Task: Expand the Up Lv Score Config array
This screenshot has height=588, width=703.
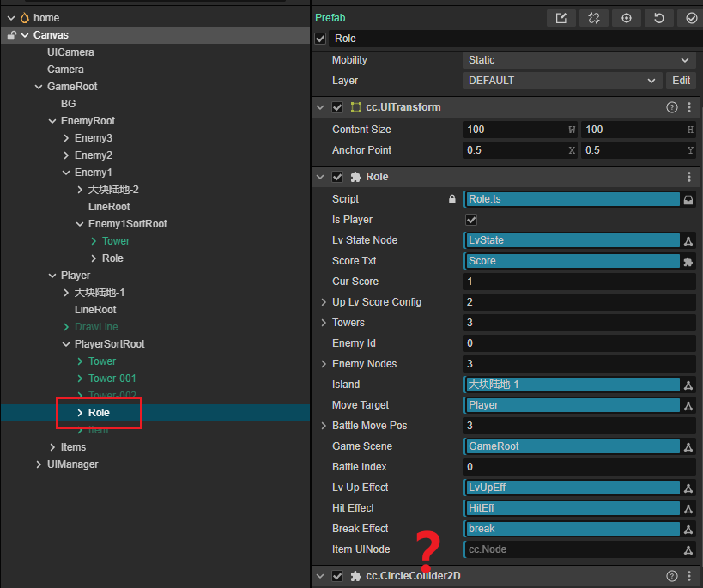Action: pyautogui.click(x=324, y=302)
